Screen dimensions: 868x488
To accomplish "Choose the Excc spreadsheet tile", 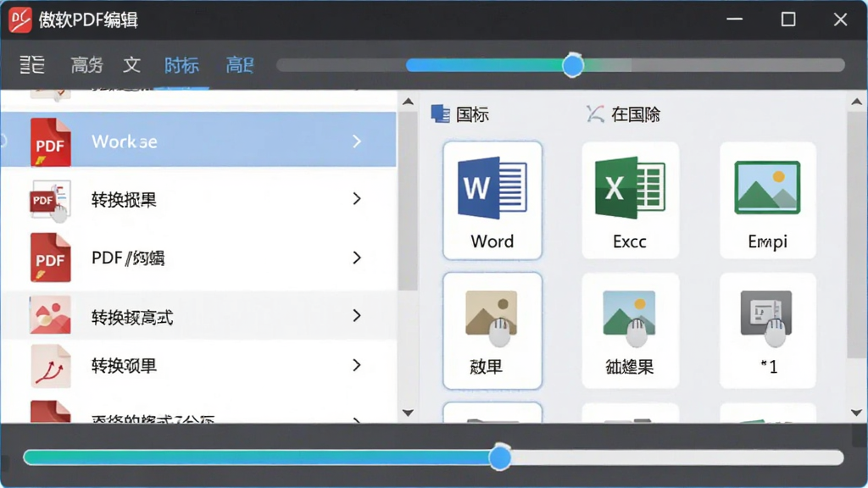I will [630, 200].
